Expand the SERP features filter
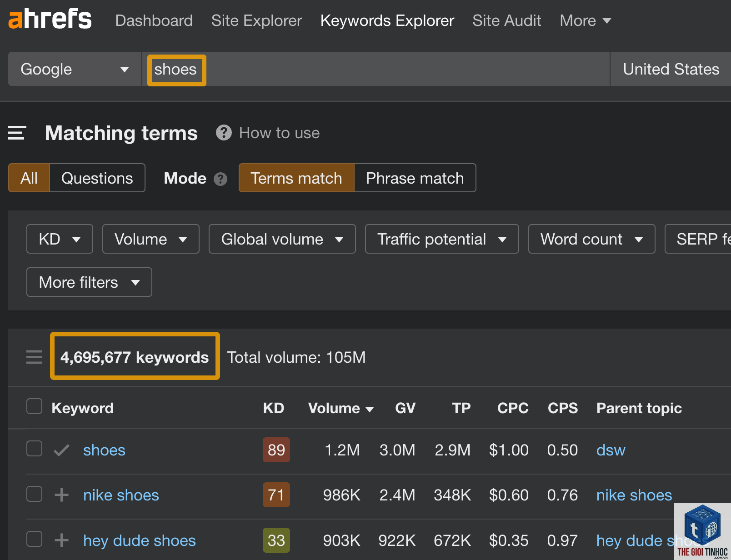The height and width of the screenshot is (560, 731). tap(698, 239)
